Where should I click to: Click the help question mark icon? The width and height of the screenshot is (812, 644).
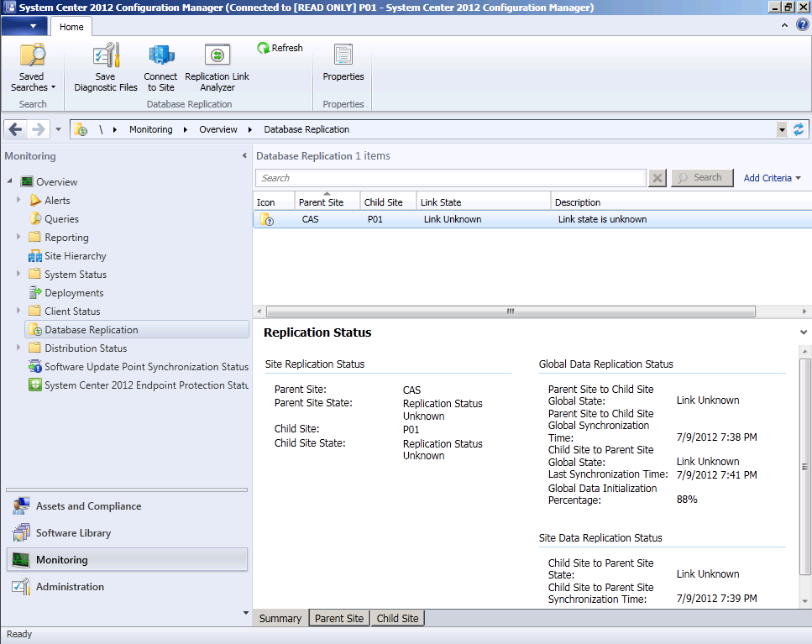click(x=802, y=24)
